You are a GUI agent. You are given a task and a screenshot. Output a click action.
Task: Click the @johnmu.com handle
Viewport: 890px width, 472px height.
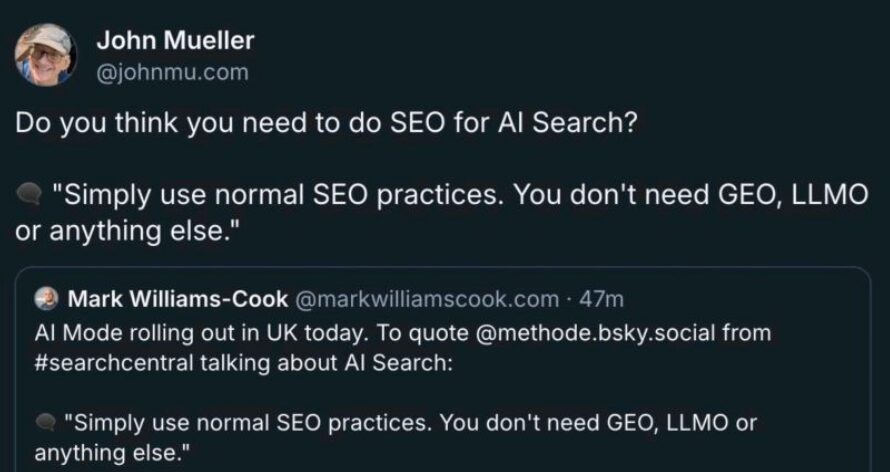coord(172,72)
